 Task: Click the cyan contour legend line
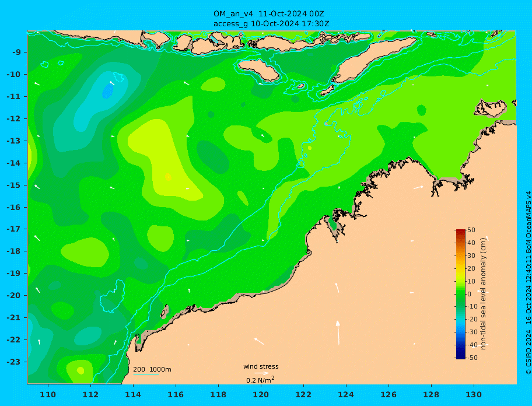click(146, 374)
